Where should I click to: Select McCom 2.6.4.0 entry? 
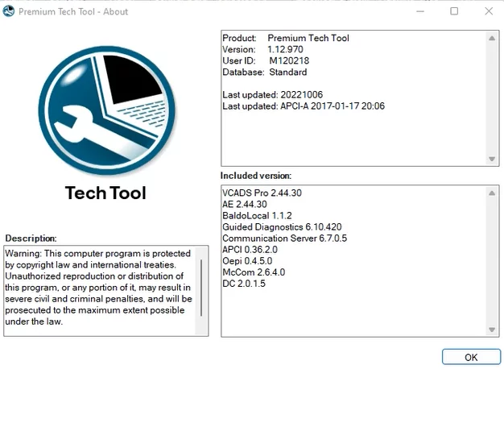253,272
